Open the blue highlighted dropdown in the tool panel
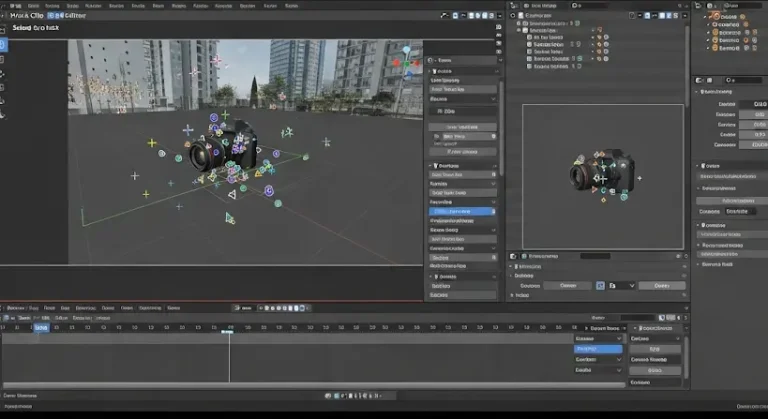 coord(462,211)
